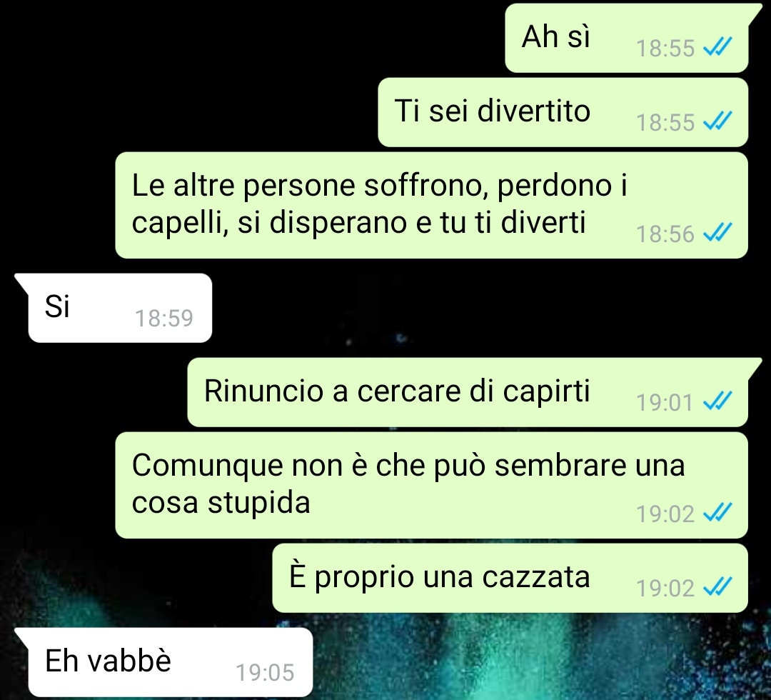Image resolution: width=771 pixels, height=700 pixels.
Task: Tap the 'Ah sì' message bubble
Action: 627,38
